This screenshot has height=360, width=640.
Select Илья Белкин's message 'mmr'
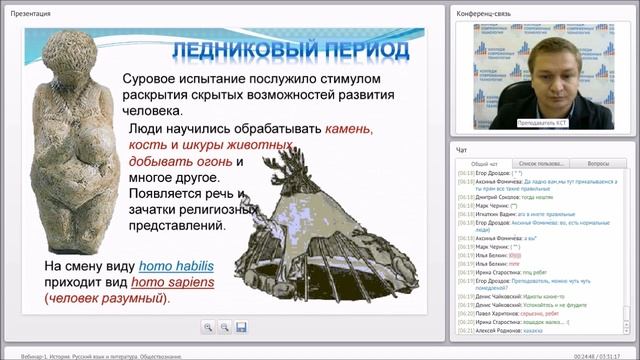click(x=489, y=264)
